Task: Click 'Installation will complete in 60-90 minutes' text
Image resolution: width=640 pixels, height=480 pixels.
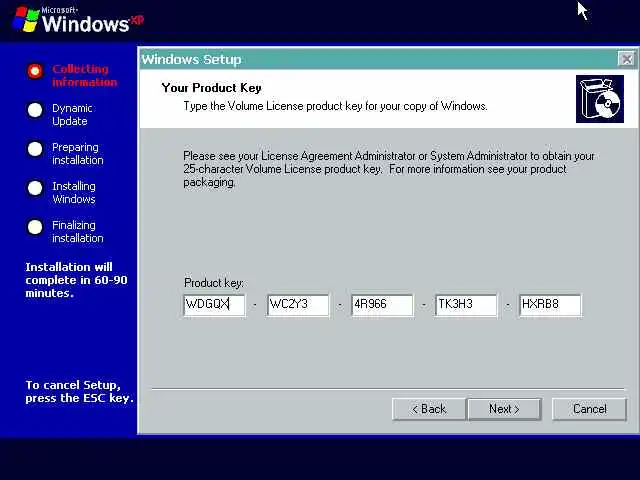Action: (76, 280)
